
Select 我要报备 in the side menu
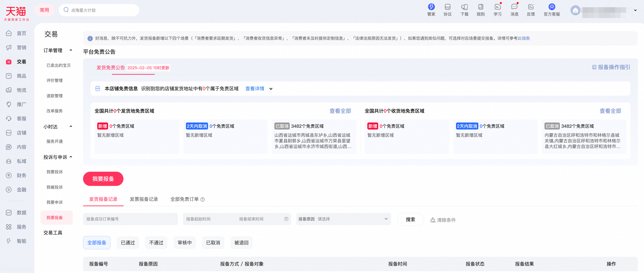56,217
